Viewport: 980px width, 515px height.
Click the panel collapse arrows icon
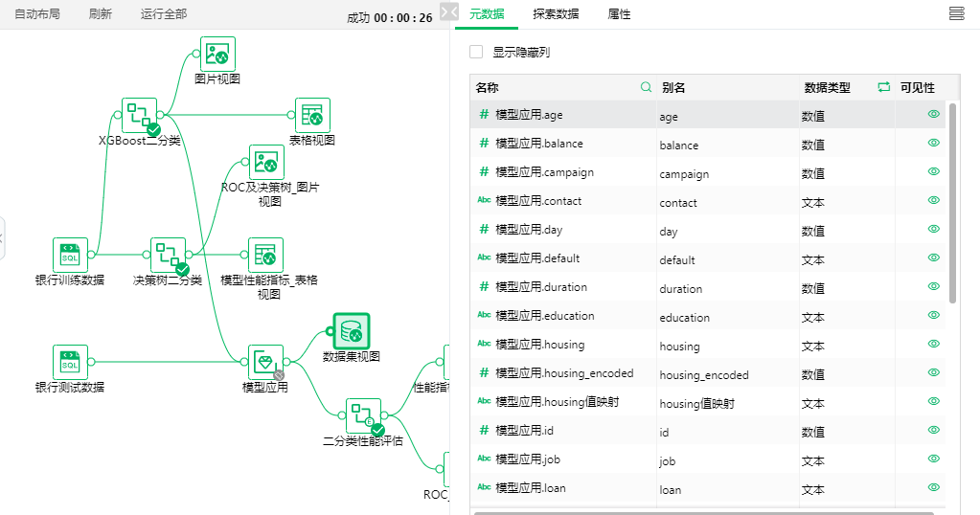click(449, 11)
